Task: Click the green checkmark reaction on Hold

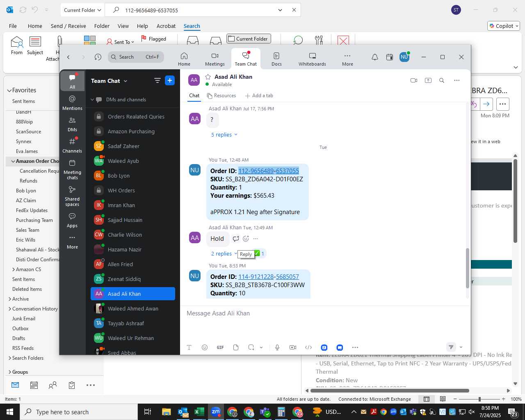Action: (x=260, y=253)
